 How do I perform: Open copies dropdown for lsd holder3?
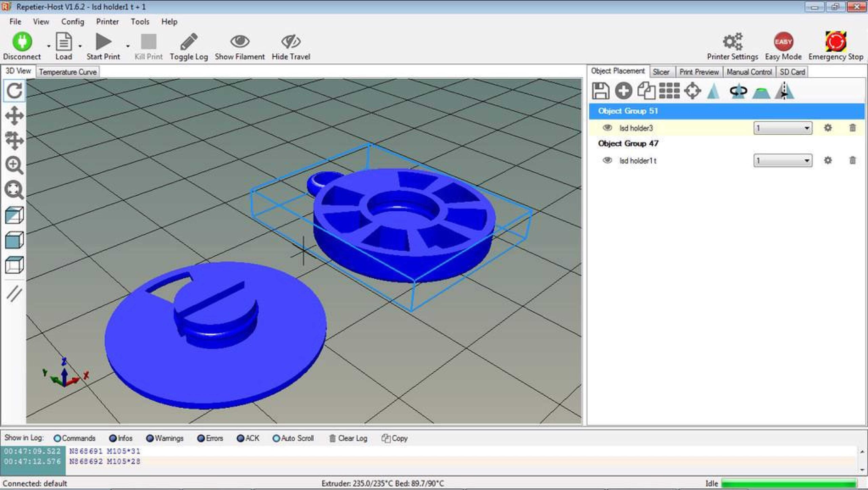pos(783,128)
